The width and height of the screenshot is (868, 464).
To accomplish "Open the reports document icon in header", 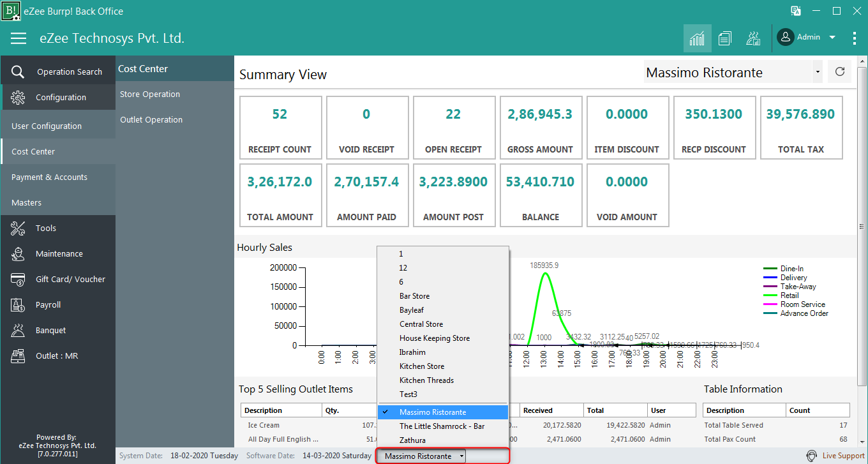I will coord(724,38).
